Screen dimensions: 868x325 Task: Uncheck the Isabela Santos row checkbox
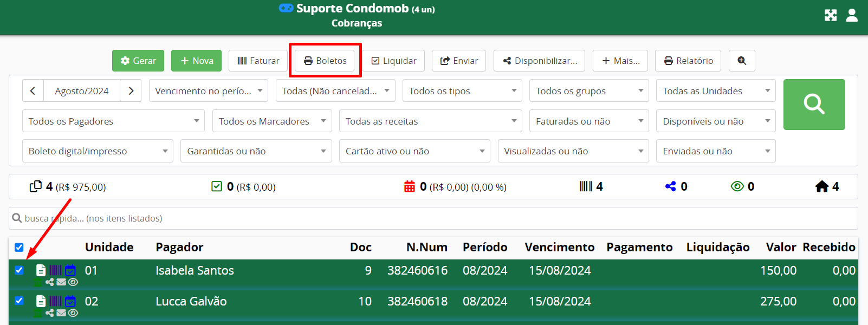point(19,270)
